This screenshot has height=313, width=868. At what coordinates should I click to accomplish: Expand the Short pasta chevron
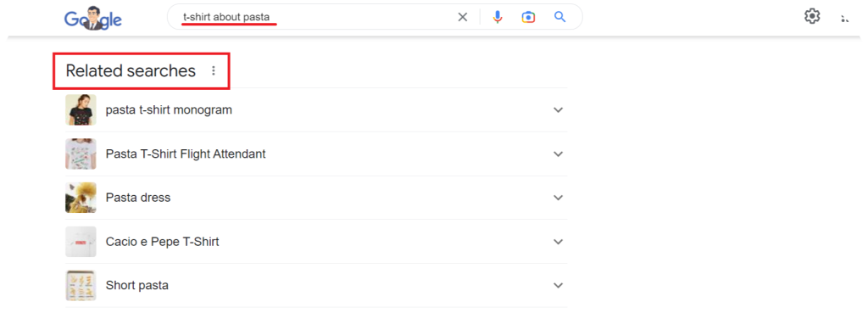tap(558, 285)
